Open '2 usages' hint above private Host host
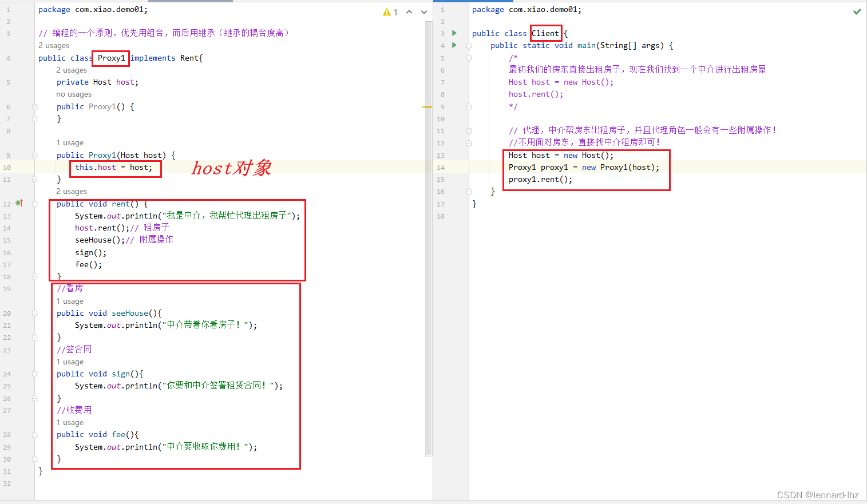This screenshot has height=504, width=867. 72,70
